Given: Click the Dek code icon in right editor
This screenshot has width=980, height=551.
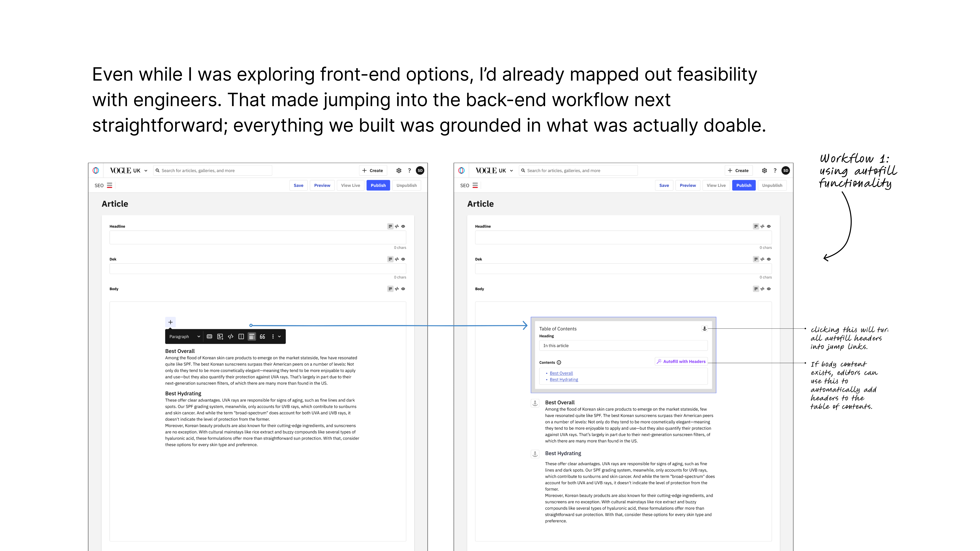Looking at the screenshot, I should (762, 259).
